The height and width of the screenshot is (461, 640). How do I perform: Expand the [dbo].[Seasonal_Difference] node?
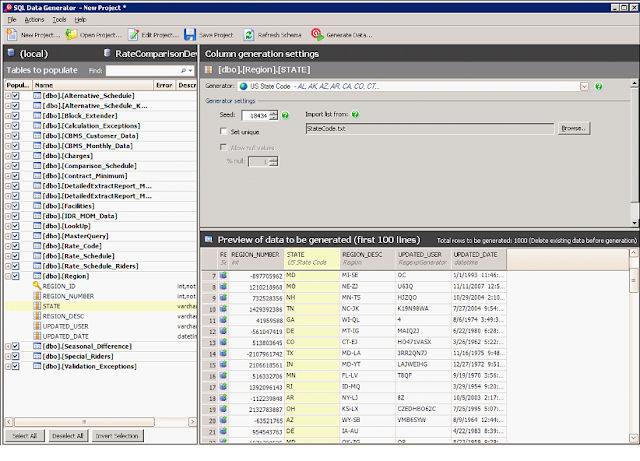[8, 347]
